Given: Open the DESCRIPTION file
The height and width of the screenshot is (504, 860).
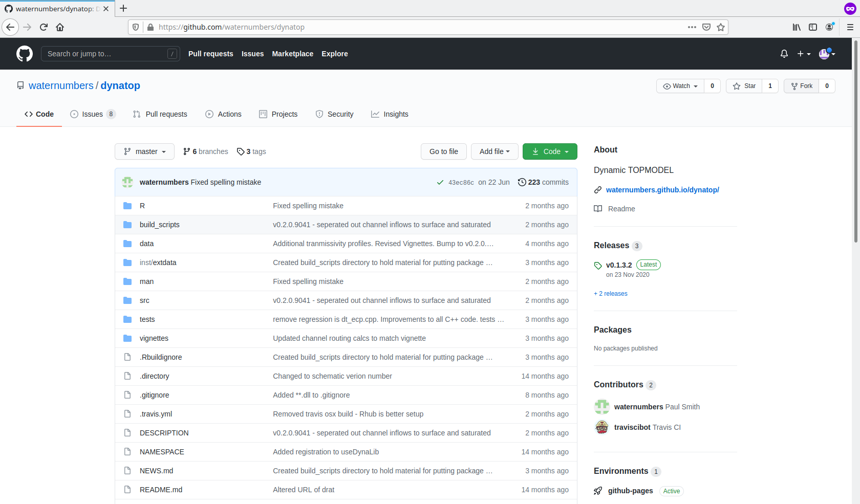Looking at the screenshot, I should (x=164, y=433).
